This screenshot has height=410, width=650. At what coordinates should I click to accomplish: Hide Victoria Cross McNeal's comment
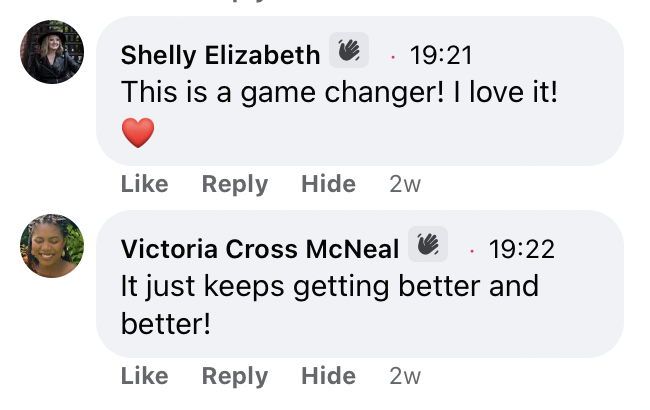pyautogui.click(x=328, y=376)
